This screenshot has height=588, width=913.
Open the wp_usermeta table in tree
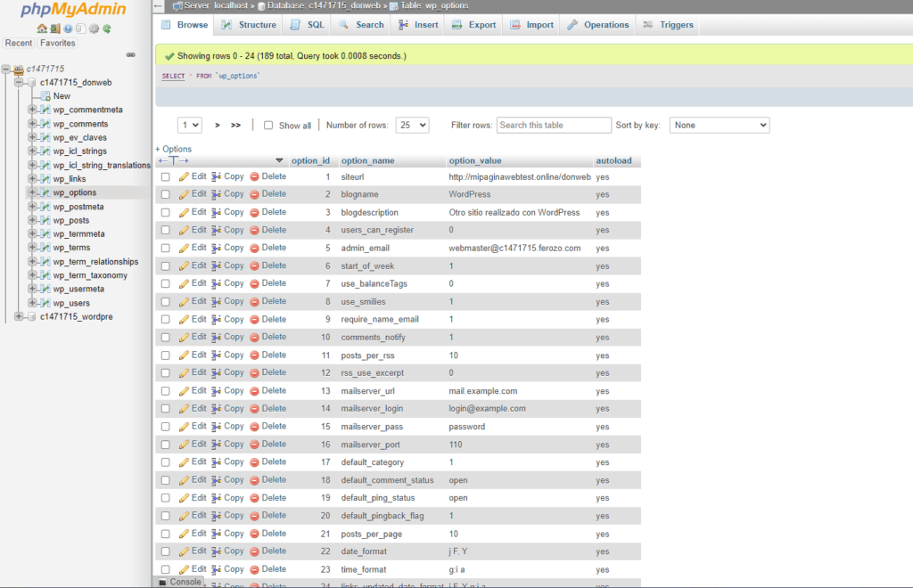78,289
